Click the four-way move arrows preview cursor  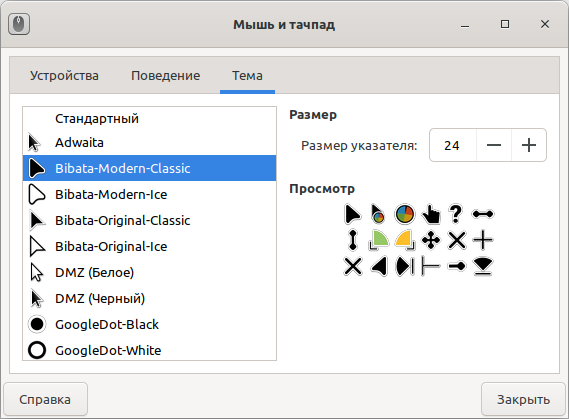(431, 240)
